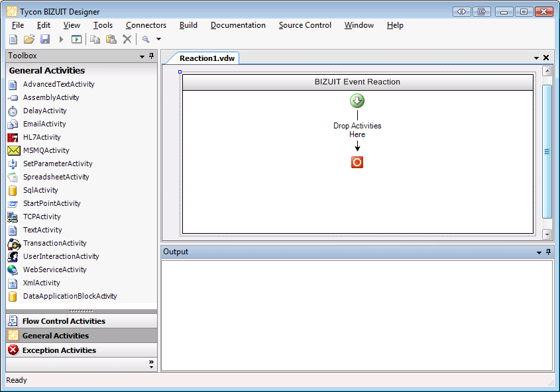Viewport: 560px width, 392px height.
Task: Click the green start node in workflow
Action: [357, 101]
